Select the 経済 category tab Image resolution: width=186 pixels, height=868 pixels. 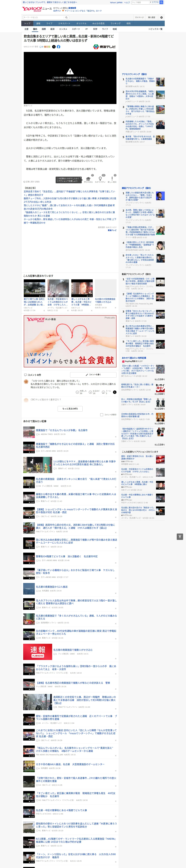52,29
